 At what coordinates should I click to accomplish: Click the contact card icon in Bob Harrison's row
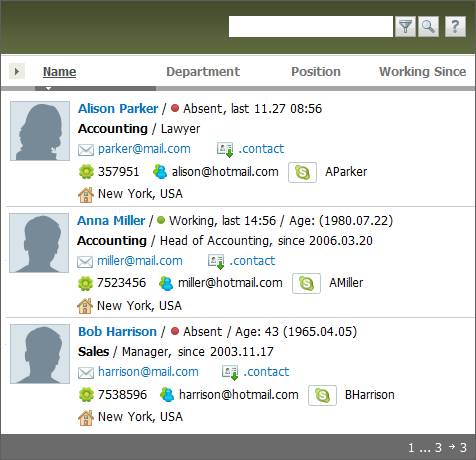230,373
